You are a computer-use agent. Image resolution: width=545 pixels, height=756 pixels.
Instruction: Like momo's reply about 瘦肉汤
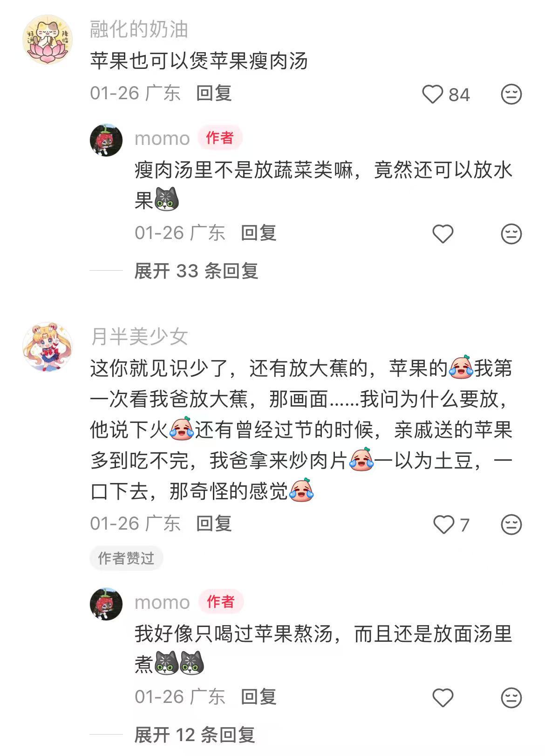pyautogui.click(x=443, y=234)
